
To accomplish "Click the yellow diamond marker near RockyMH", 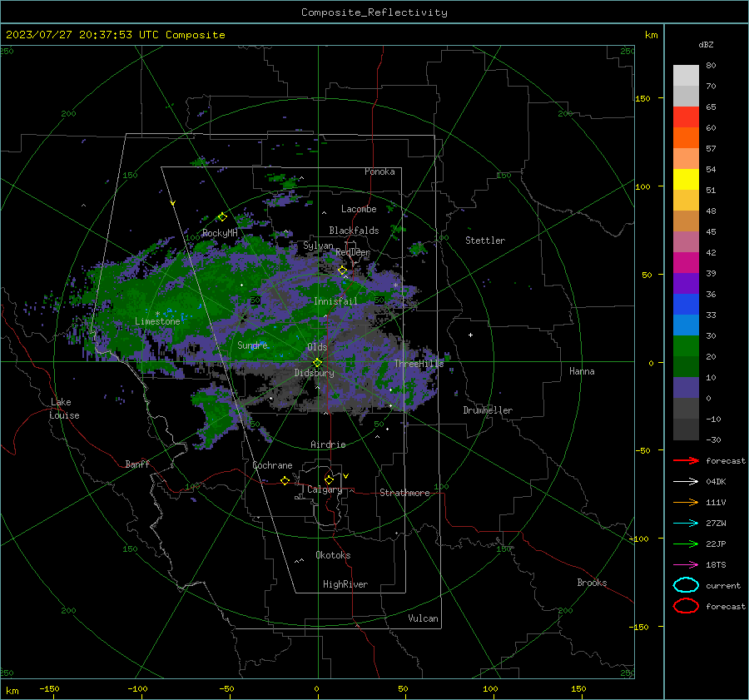I will (222, 217).
